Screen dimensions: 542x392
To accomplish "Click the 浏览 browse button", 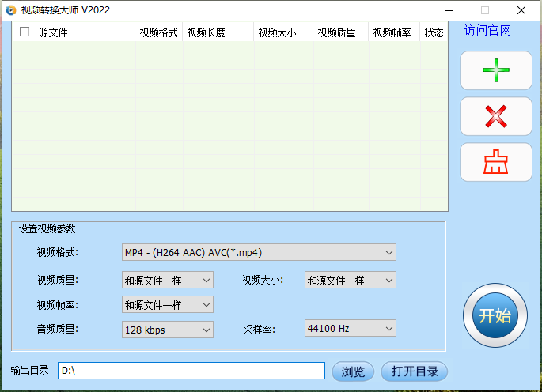I will click(x=353, y=371).
